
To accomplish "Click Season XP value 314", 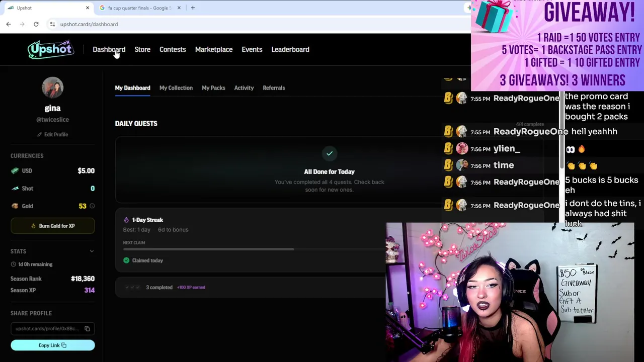I will coord(90,290).
